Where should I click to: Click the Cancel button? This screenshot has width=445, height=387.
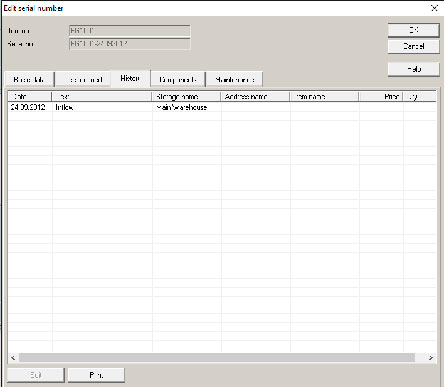point(414,46)
